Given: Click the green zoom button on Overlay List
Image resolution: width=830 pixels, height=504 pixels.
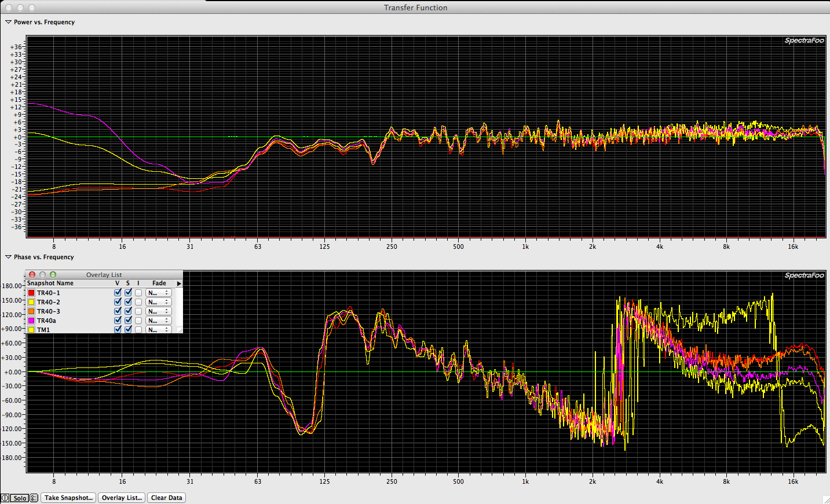Looking at the screenshot, I should pos(53,275).
